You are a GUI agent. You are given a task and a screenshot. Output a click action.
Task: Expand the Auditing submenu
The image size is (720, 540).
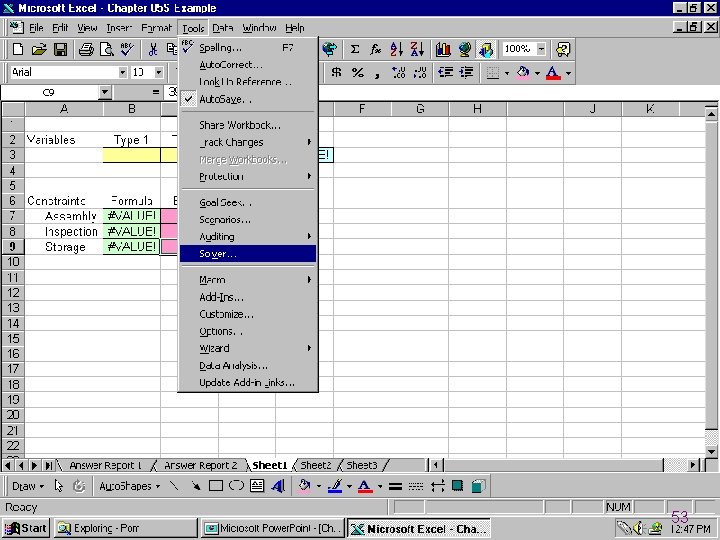coord(248,236)
